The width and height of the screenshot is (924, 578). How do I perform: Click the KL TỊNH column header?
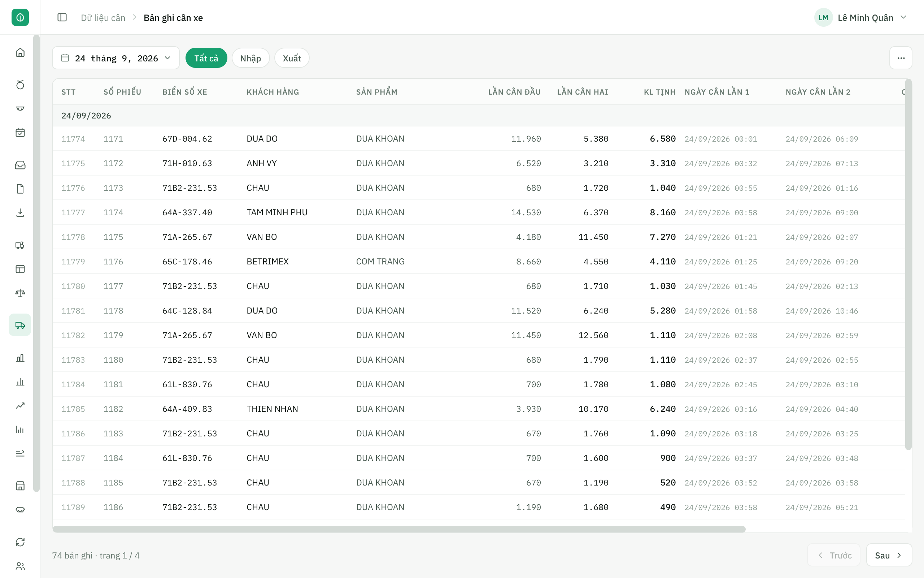[659, 92]
